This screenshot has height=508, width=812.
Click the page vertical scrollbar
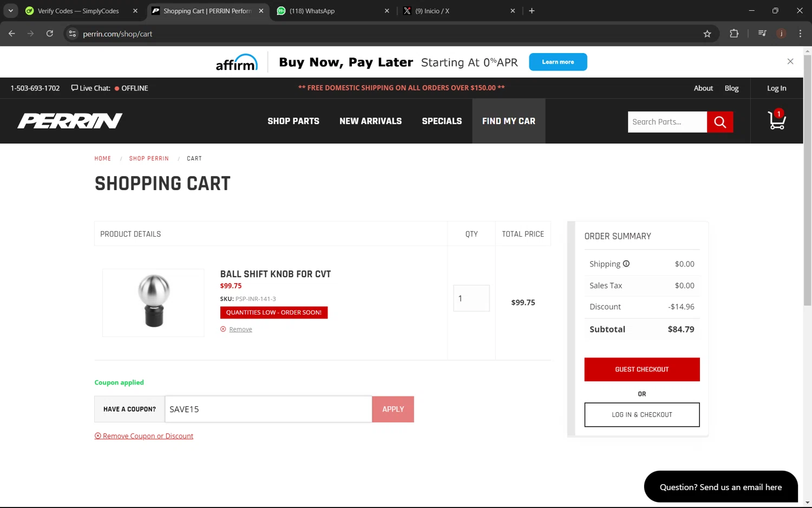tap(807, 179)
